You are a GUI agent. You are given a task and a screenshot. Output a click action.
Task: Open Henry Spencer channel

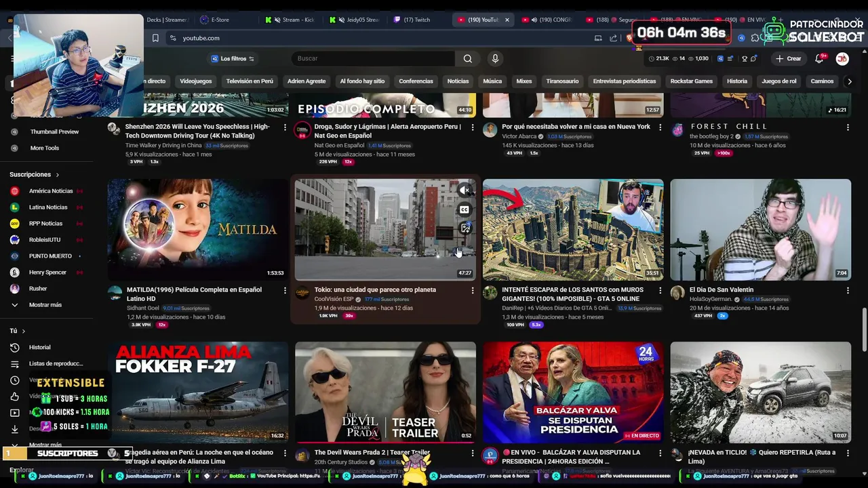(46, 272)
